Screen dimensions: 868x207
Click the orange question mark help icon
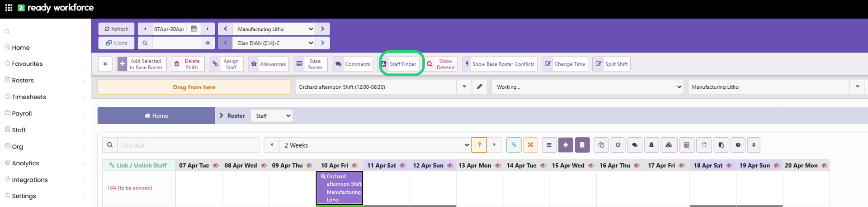tap(479, 145)
